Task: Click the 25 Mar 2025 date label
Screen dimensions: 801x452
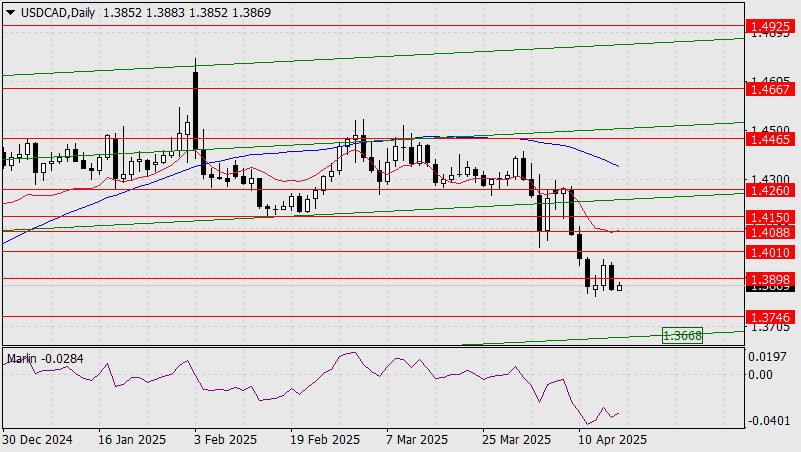Action: click(x=516, y=440)
